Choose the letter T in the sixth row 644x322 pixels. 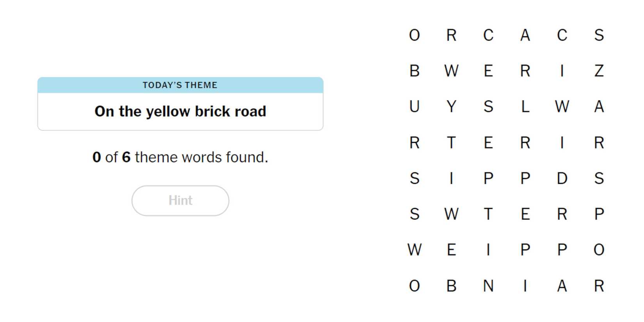click(488, 214)
